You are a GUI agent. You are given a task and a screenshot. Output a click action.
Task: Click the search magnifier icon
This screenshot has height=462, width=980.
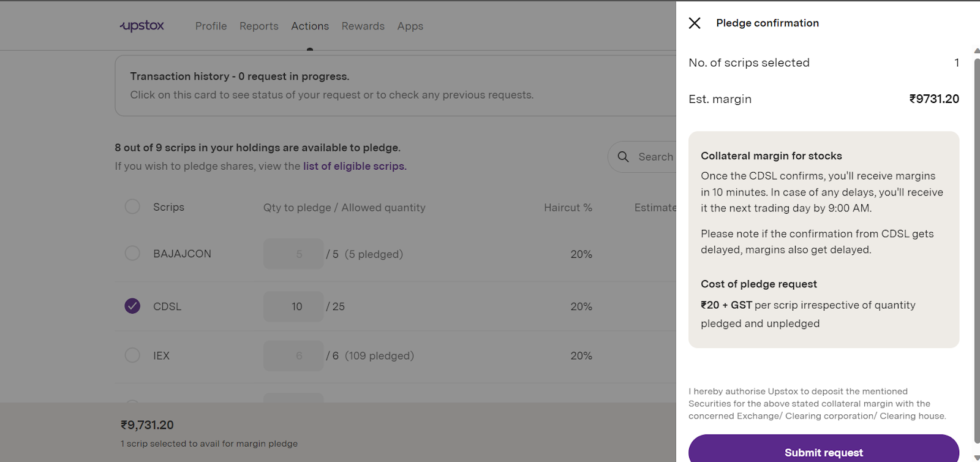[623, 157]
